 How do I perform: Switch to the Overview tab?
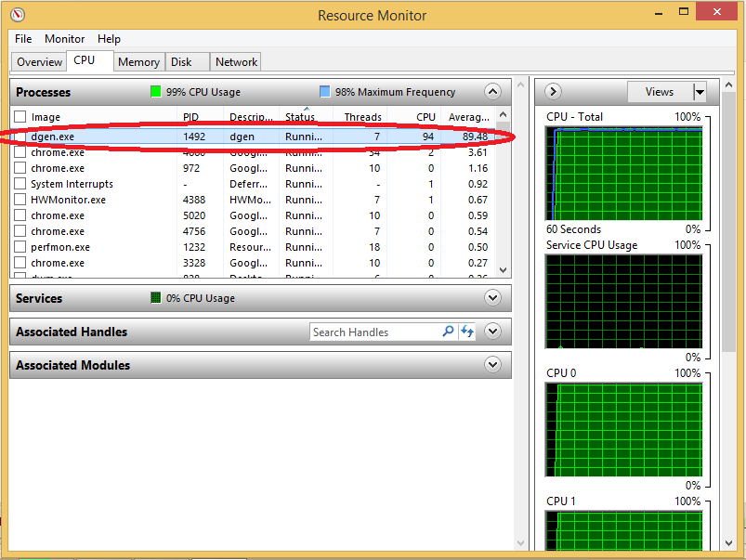pos(39,62)
